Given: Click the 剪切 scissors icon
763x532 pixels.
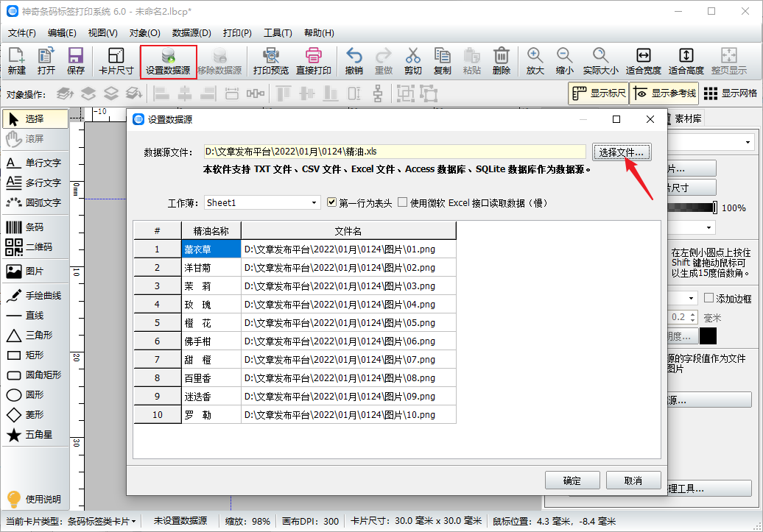Looking at the screenshot, I should point(412,61).
